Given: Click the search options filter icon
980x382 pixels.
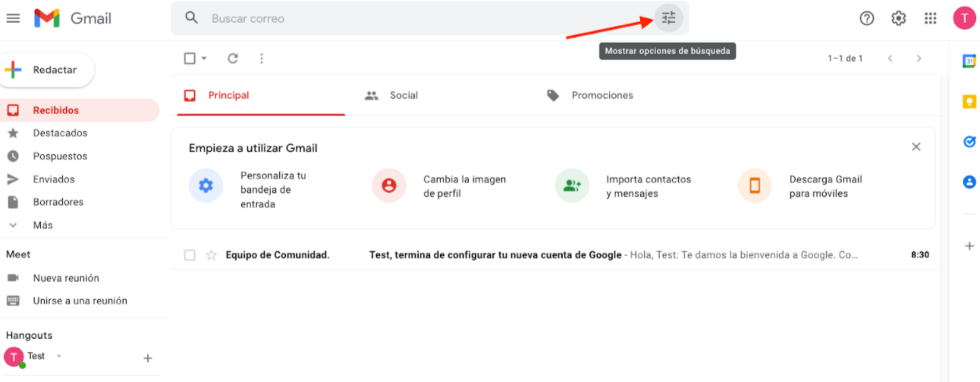Looking at the screenshot, I should [668, 18].
